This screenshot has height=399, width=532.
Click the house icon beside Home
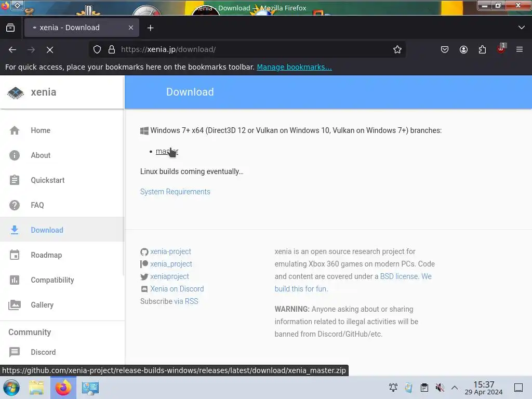14,130
